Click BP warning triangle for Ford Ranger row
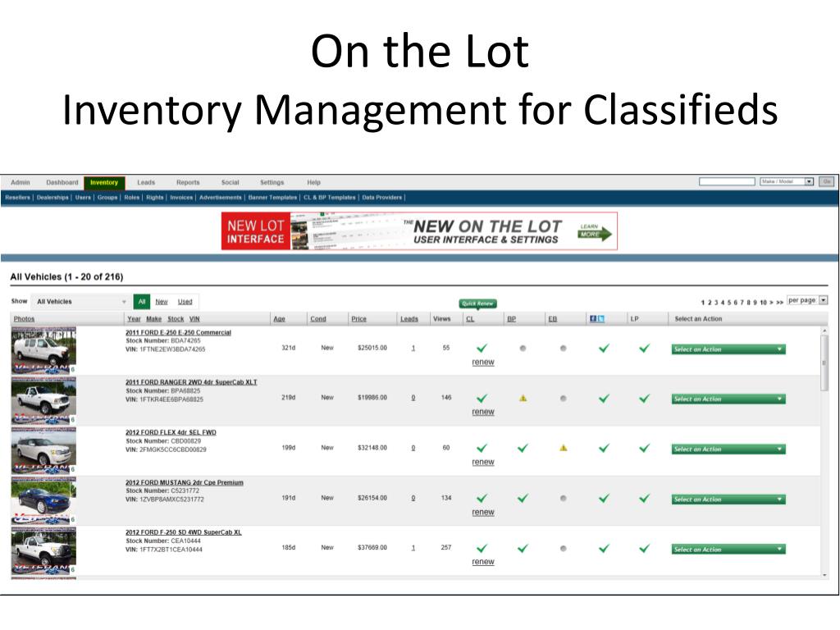Viewport: 840px width, 630px height. tap(523, 398)
